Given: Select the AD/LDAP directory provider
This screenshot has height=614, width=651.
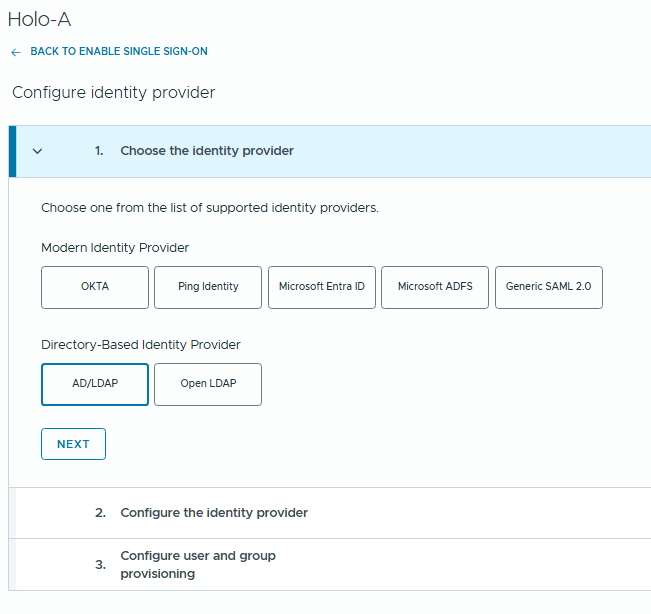Looking at the screenshot, I should 95,384.
